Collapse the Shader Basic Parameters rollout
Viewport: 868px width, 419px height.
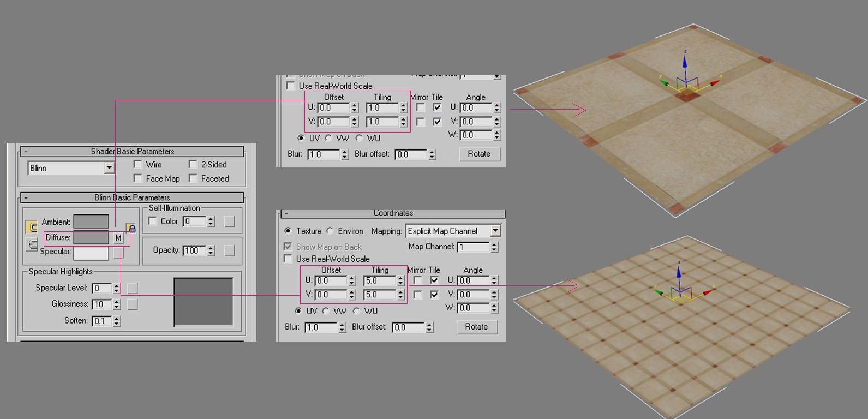pyautogui.click(x=132, y=151)
